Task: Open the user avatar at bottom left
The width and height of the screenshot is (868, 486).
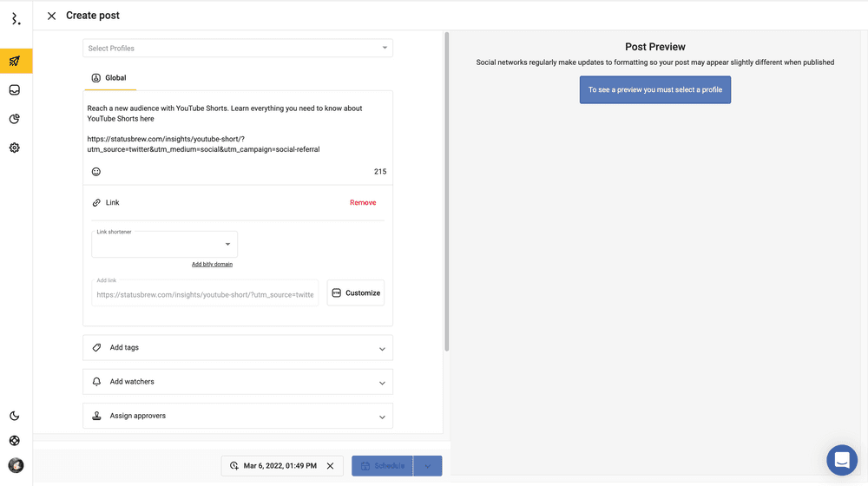Action: click(16, 465)
